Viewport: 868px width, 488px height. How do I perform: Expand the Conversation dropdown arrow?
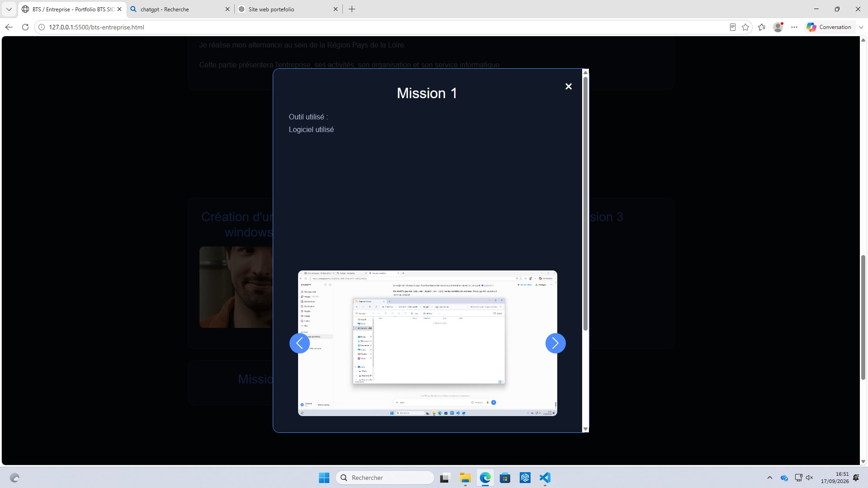(861, 27)
